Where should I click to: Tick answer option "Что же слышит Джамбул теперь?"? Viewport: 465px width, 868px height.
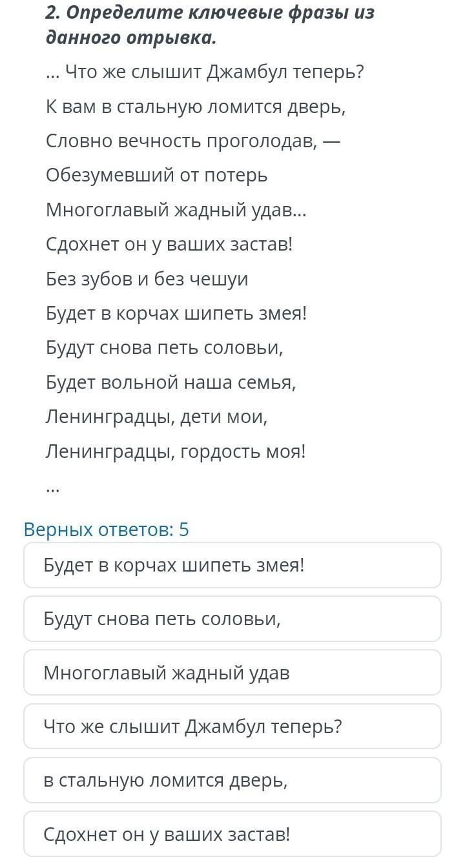point(232,727)
